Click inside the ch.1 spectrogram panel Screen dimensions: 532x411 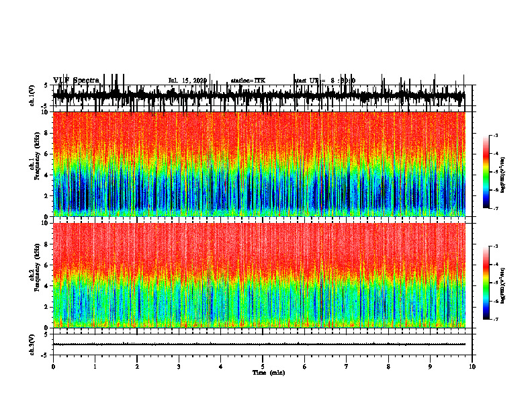(259, 164)
